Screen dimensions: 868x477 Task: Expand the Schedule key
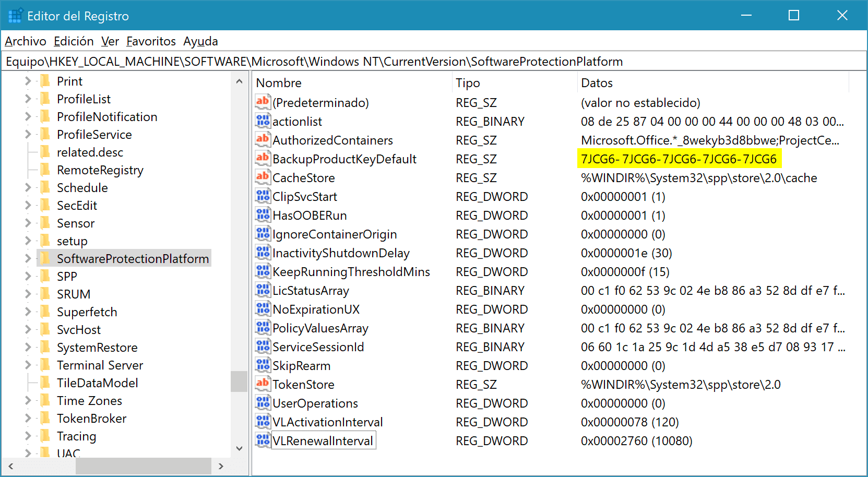pyautogui.click(x=28, y=187)
